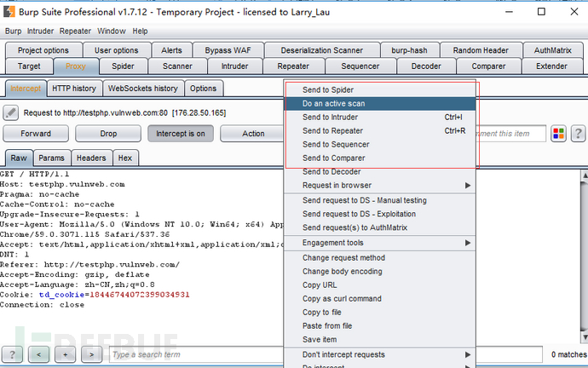Choose Copy as curl command

pos(379,299)
